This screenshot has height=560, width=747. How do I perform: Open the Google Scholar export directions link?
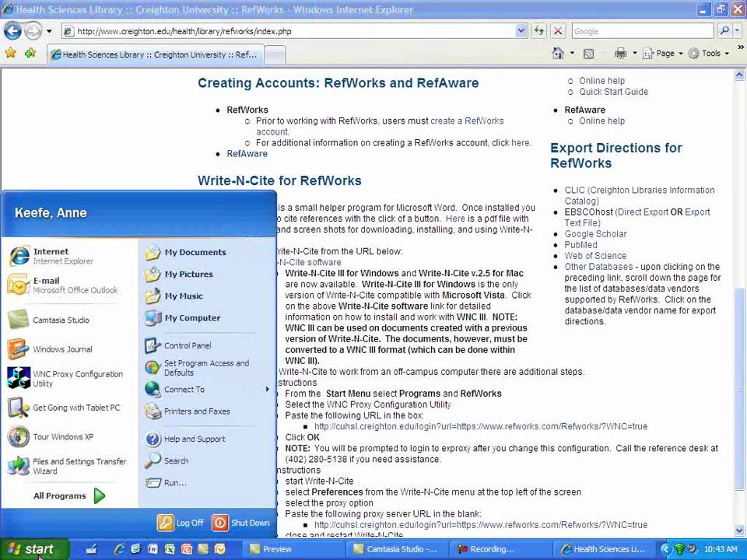point(595,234)
